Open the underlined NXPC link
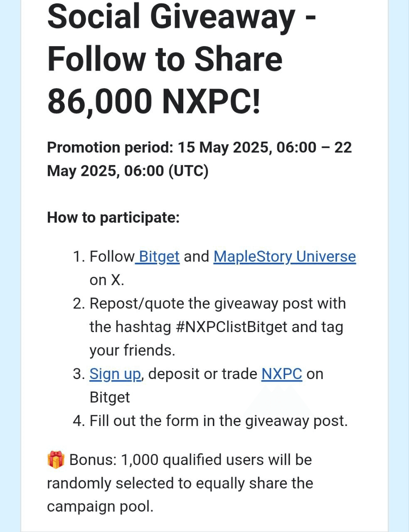This screenshot has height=532, width=409. pyautogui.click(x=281, y=374)
